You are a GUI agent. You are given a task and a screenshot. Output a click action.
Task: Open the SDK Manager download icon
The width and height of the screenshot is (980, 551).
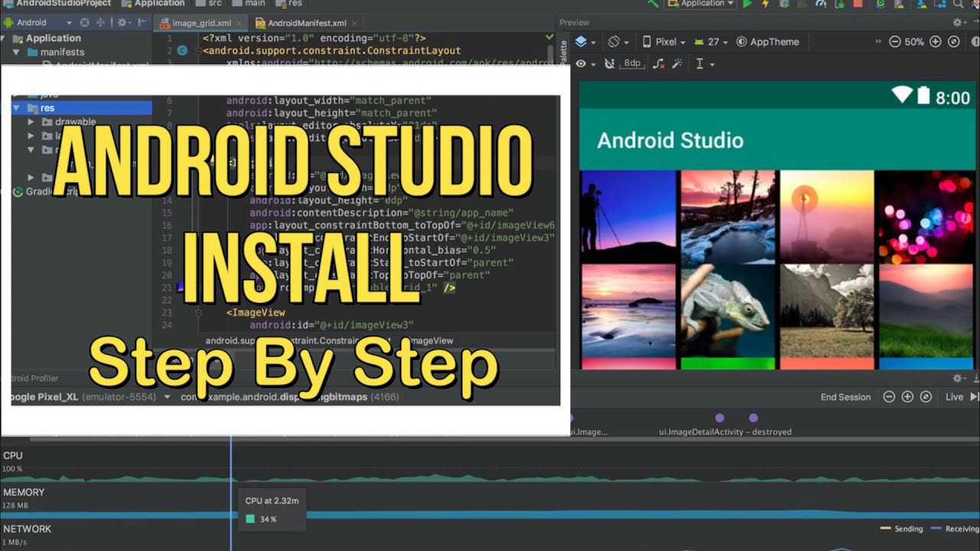coord(921,4)
